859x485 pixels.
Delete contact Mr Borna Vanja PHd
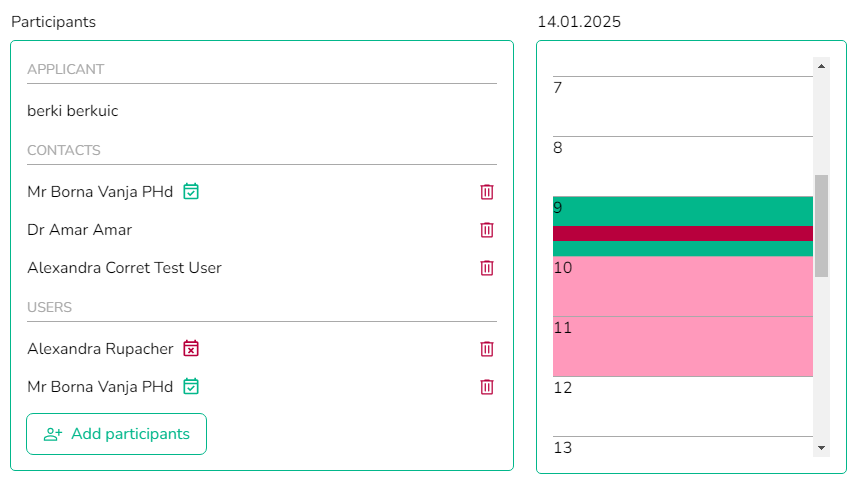coord(486,192)
